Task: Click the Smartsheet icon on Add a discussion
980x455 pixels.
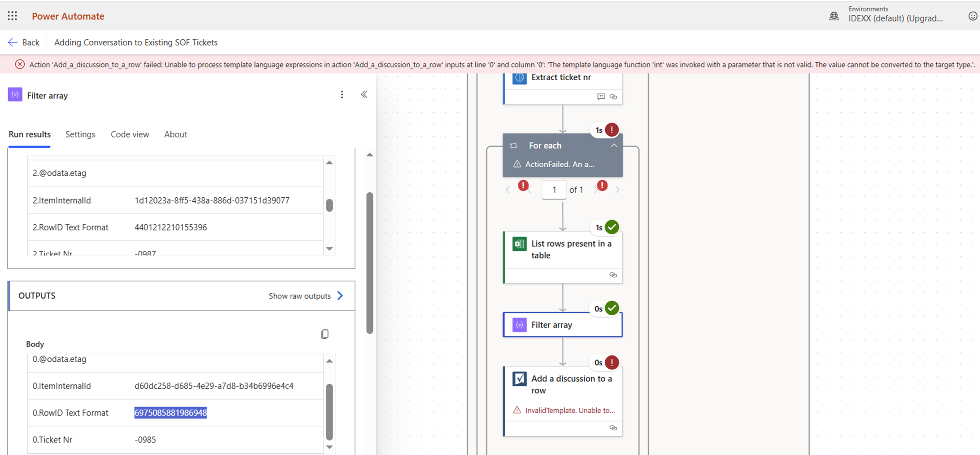Action: (x=520, y=379)
